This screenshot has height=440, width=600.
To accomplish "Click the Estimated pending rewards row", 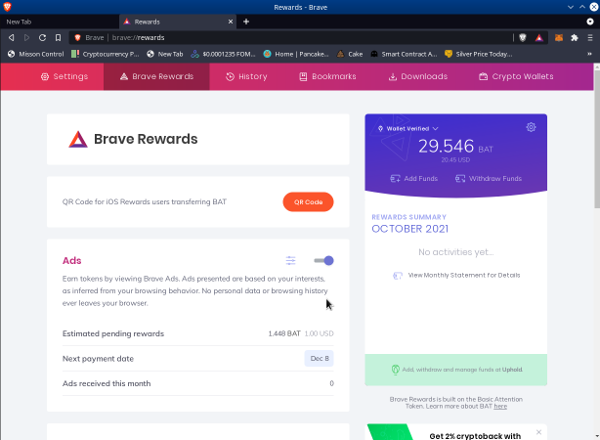I will pyautogui.click(x=198, y=334).
